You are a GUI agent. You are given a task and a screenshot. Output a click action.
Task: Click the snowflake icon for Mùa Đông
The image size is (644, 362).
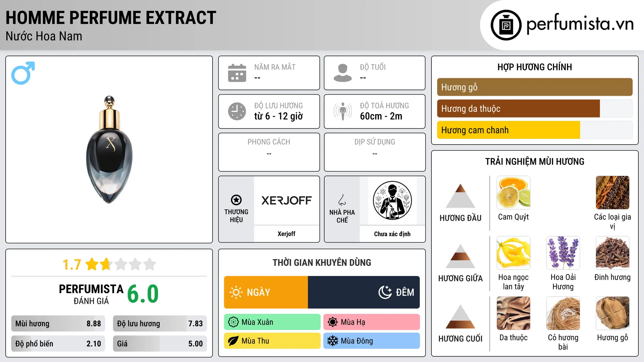[x=333, y=341]
